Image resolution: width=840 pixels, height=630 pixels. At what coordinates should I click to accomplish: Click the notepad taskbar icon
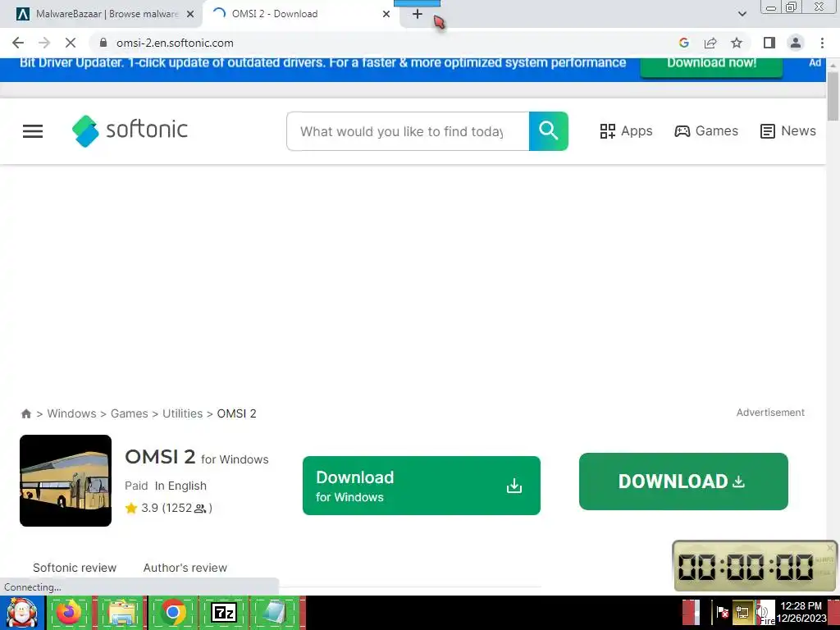(275, 612)
